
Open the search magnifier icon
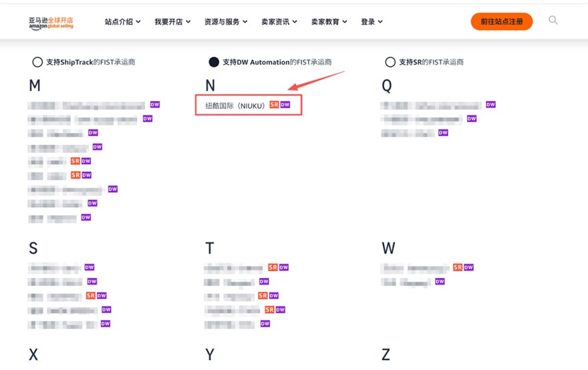[553, 21]
